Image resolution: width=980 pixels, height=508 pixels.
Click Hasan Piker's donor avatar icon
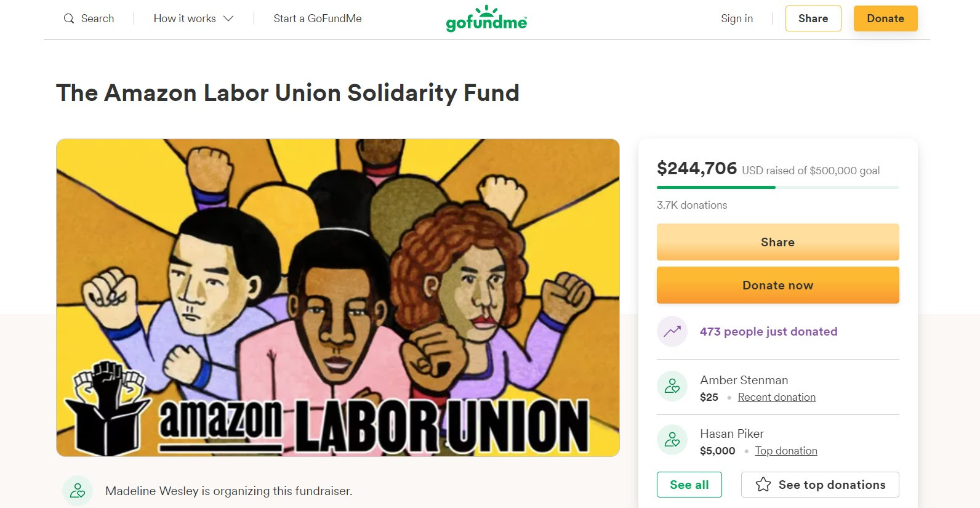pyautogui.click(x=672, y=440)
